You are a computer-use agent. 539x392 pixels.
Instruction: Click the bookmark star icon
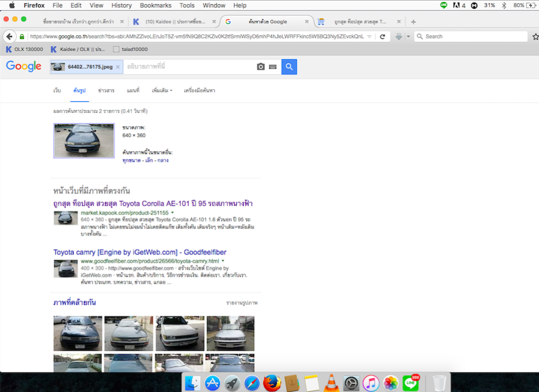click(535, 36)
